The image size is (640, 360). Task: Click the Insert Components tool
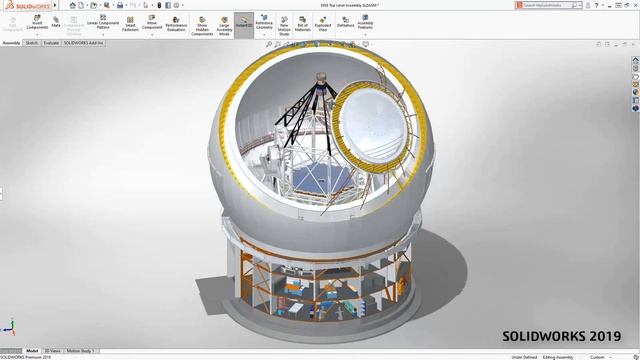[37, 22]
